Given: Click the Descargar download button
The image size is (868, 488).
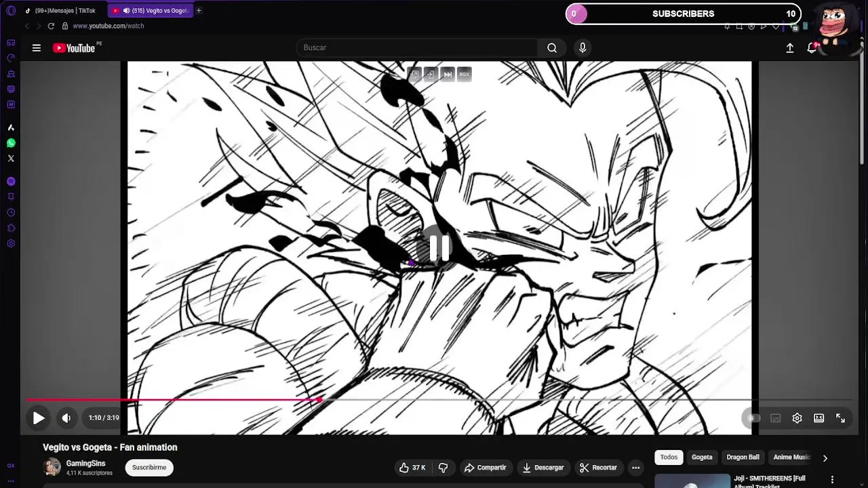Looking at the screenshot, I should [542, 468].
